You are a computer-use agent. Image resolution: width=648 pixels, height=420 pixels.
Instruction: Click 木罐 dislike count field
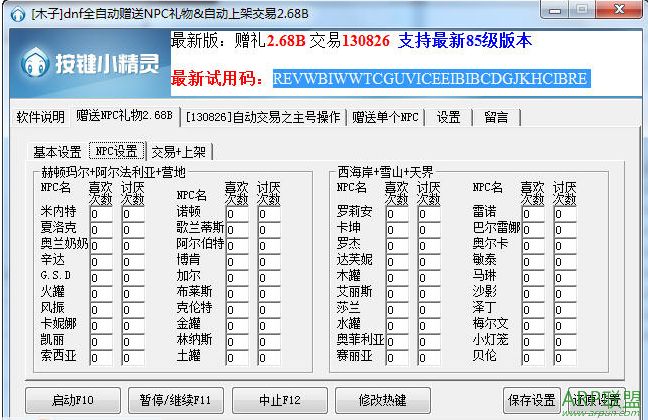429,277
